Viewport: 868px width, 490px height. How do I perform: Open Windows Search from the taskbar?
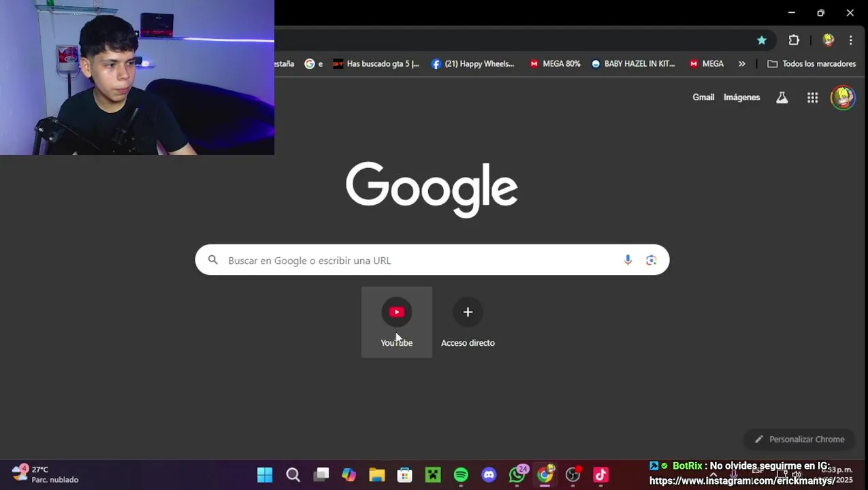(293, 474)
